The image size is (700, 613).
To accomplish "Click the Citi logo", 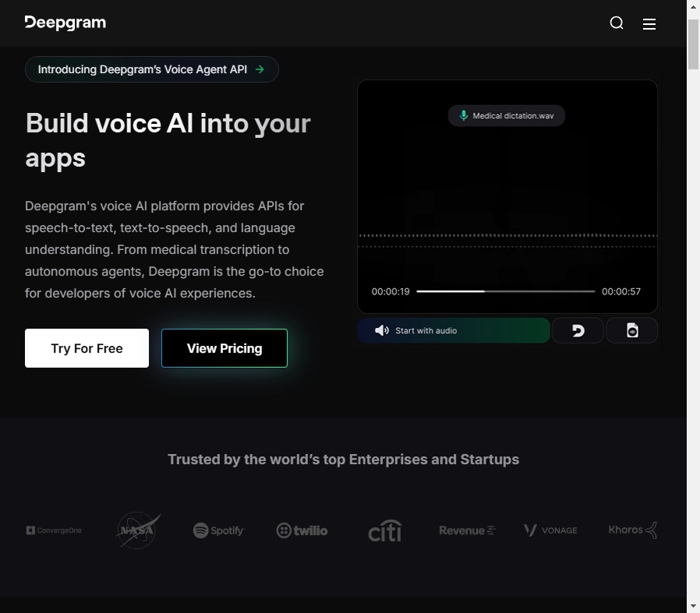I will coord(385,530).
